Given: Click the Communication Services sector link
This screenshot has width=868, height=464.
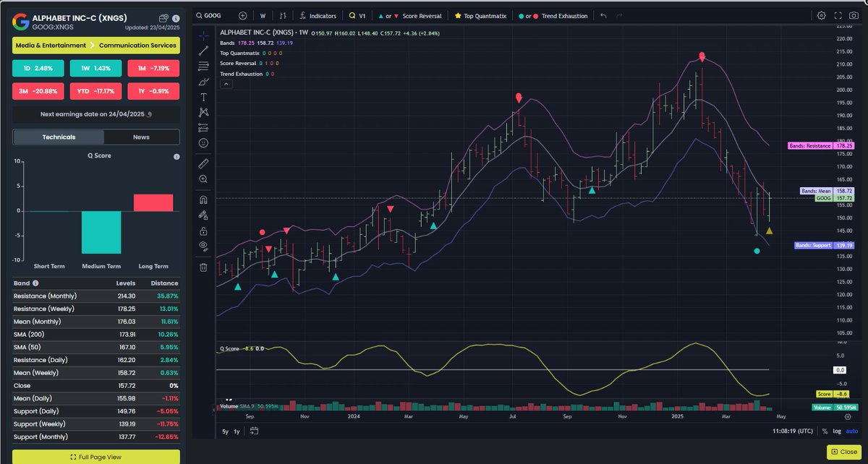Looking at the screenshot, I should pos(137,46).
